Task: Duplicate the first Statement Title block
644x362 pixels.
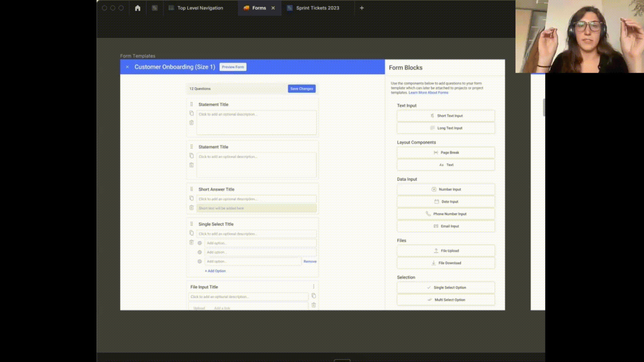Action: (192, 113)
